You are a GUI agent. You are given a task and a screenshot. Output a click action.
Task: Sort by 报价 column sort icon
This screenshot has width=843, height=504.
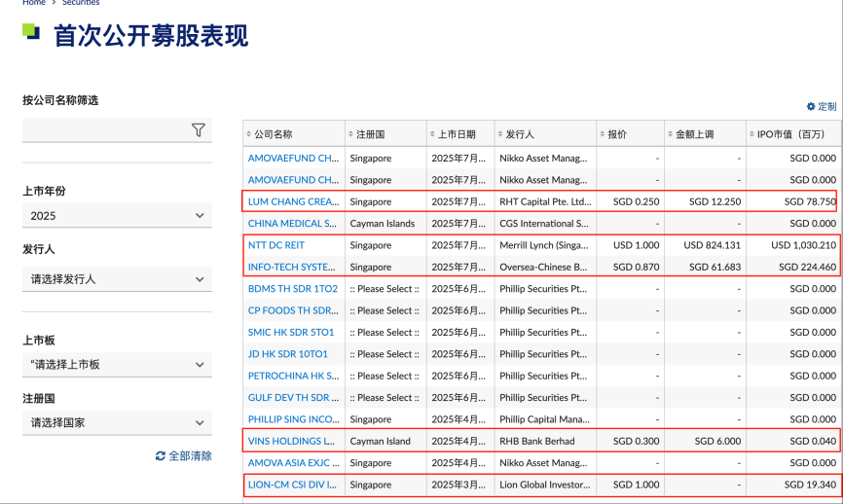click(603, 134)
